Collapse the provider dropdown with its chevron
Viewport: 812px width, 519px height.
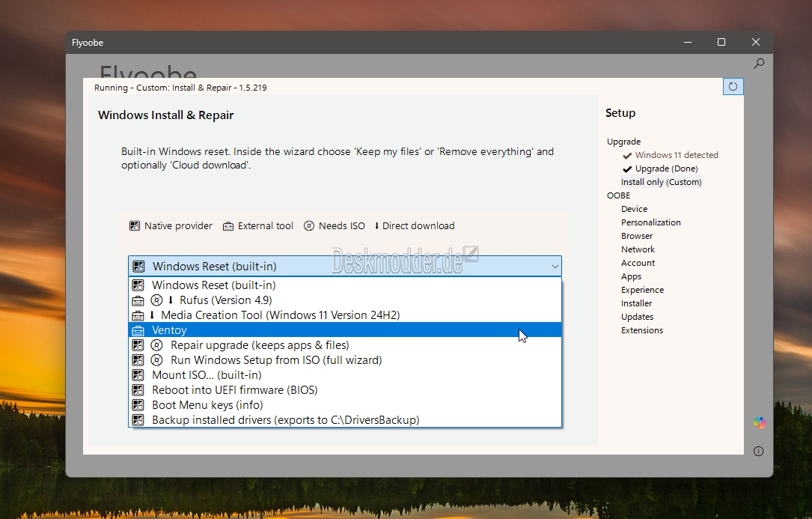click(555, 267)
